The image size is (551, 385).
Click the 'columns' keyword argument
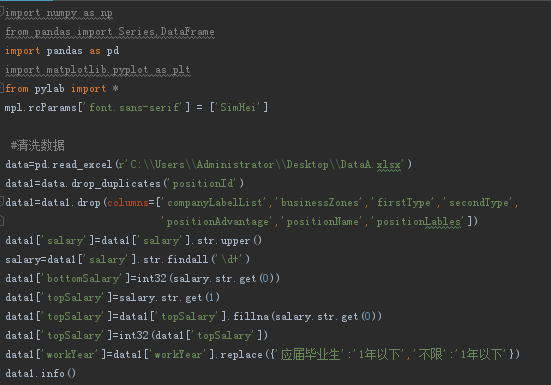[x=128, y=202]
